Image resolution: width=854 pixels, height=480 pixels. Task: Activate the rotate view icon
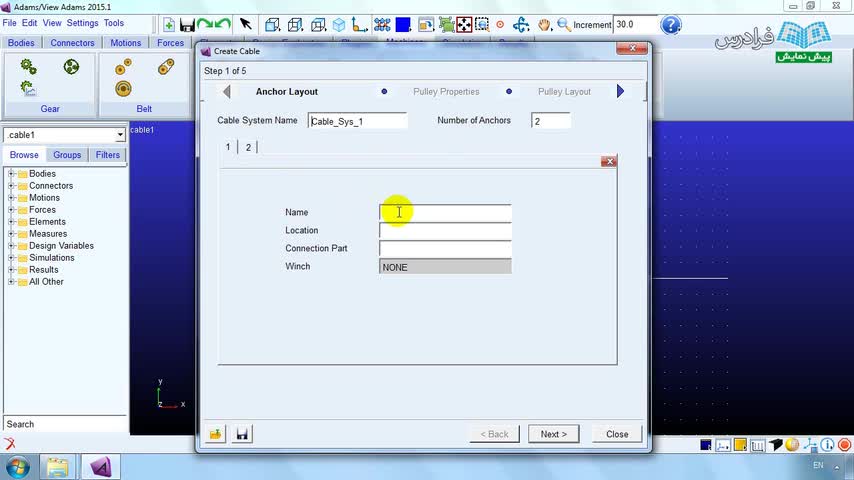coord(521,25)
